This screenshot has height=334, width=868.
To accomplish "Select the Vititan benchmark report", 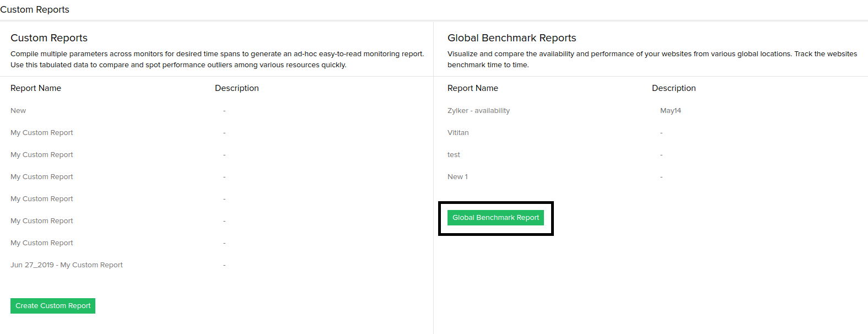I will pyautogui.click(x=458, y=133).
